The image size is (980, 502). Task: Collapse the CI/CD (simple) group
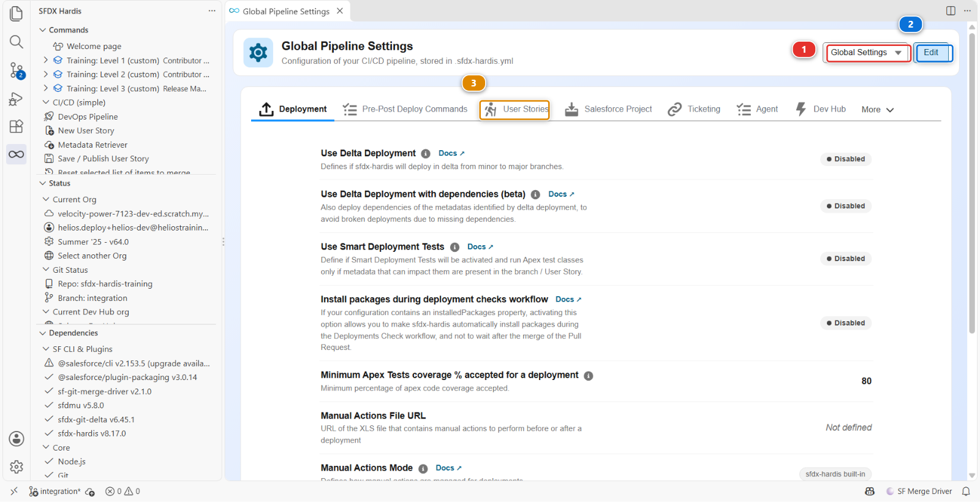46,102
